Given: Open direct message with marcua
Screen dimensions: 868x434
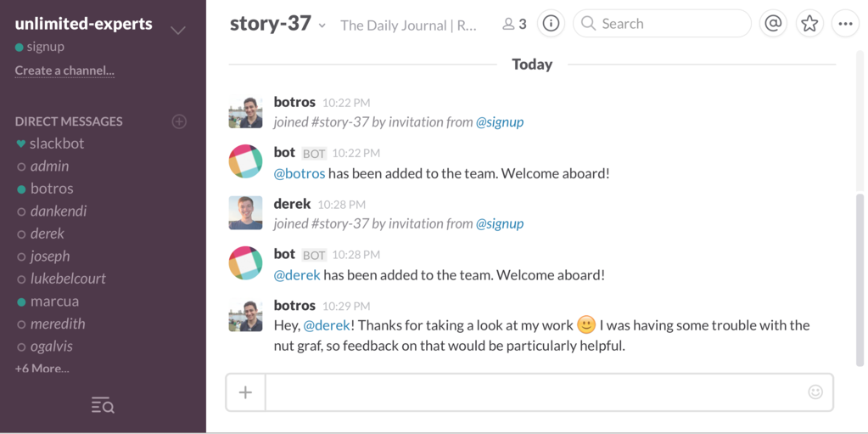Looking at the screenshot, I should point(54,302).
